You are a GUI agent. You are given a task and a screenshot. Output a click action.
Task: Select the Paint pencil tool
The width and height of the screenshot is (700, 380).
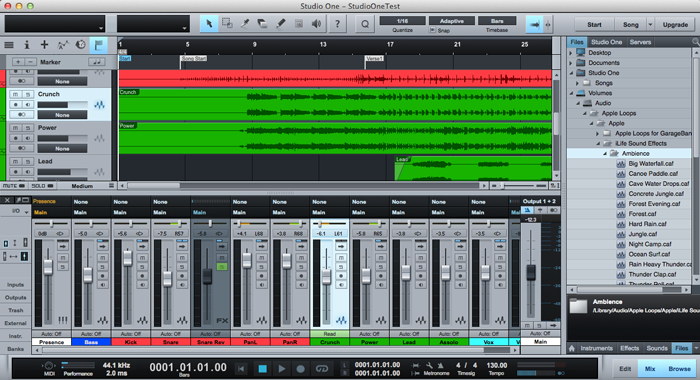(x=280, y=24)
